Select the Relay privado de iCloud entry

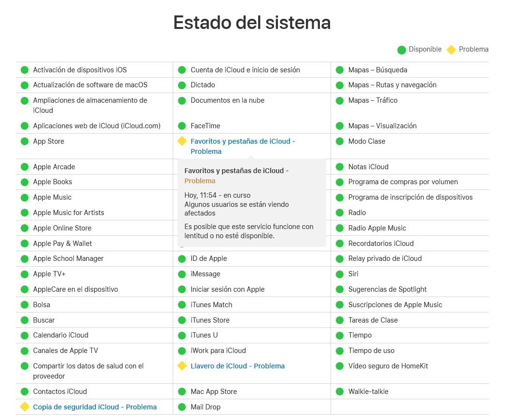385,258
